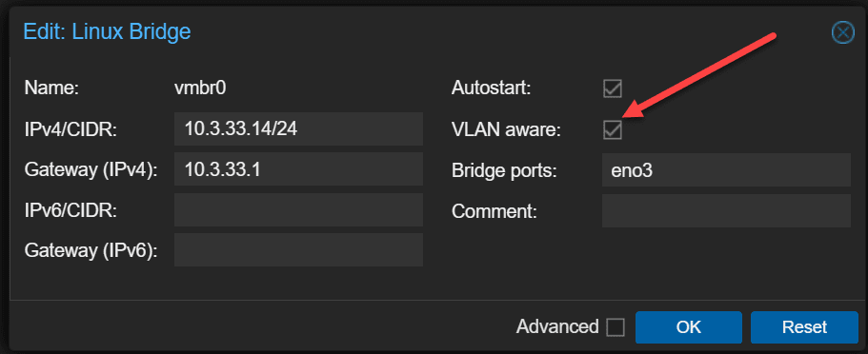
Task: Click the Autostart label text
Action: [x=491, y=88]
